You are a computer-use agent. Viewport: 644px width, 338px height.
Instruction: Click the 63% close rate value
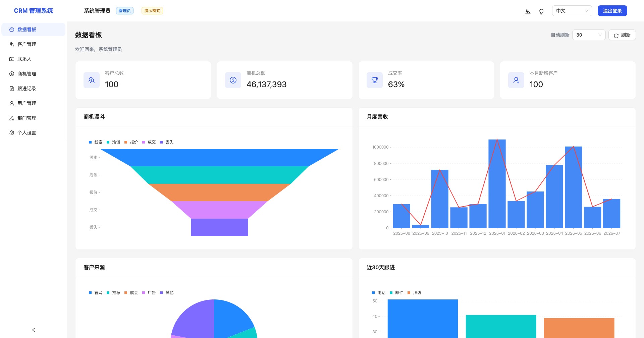coord(396,84)
